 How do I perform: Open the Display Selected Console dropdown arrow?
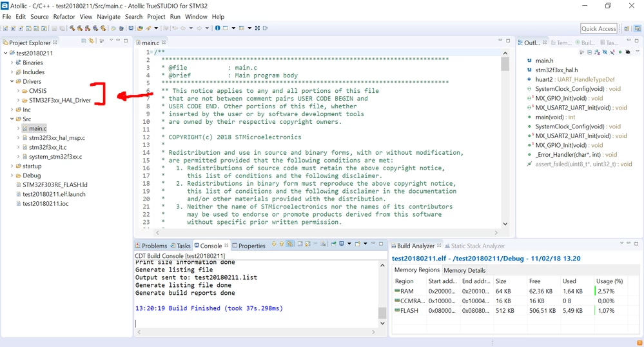349,244
